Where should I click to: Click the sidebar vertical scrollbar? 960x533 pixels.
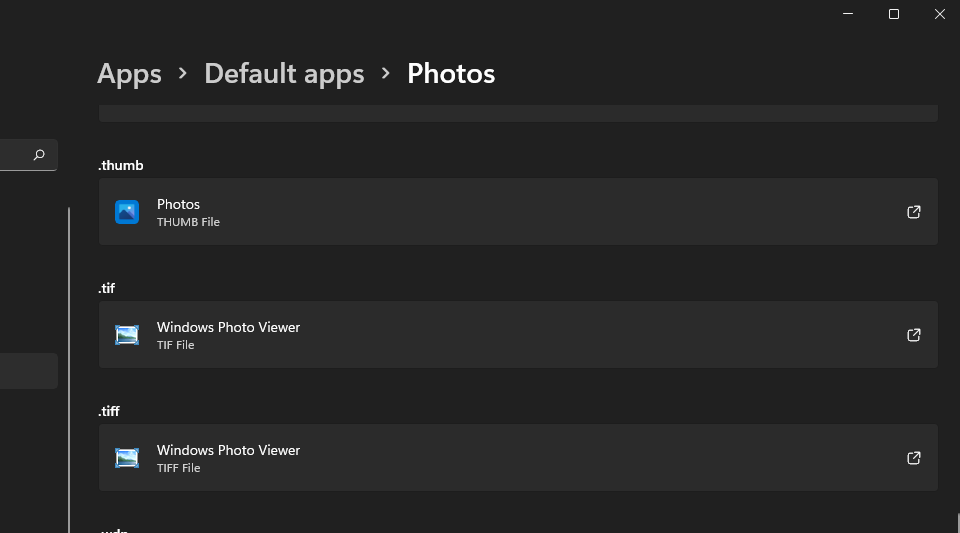(x=69, y=370)
